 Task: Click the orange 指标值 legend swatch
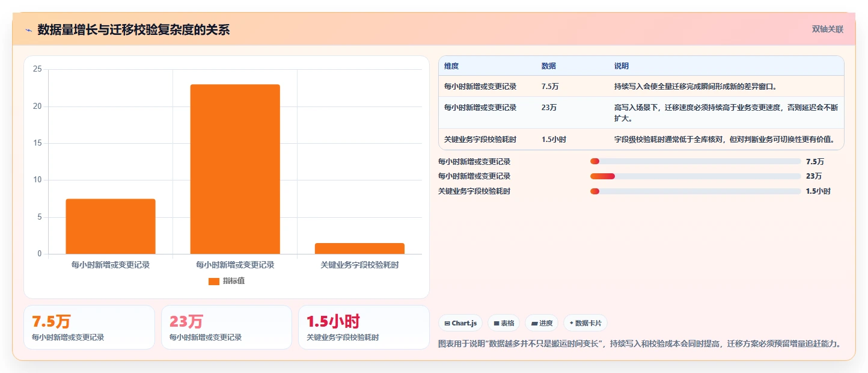coord(213,281)
